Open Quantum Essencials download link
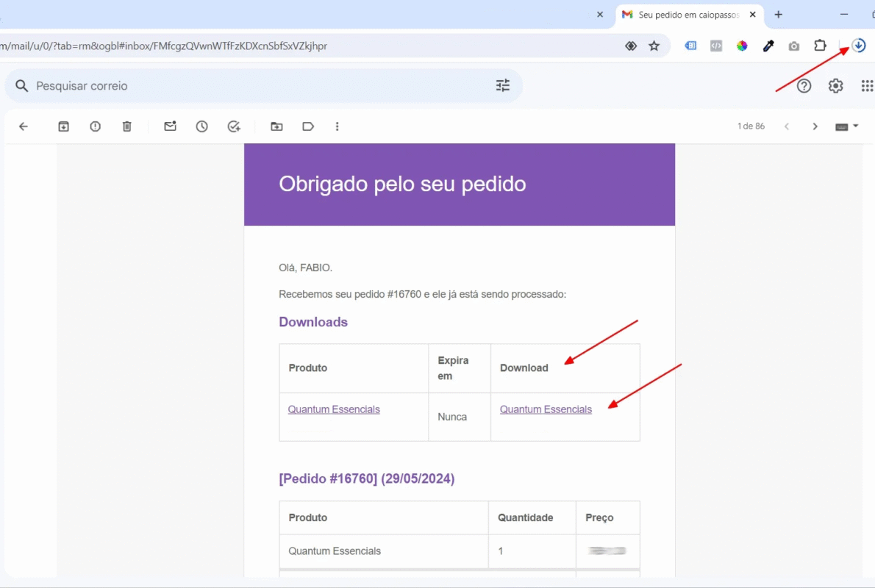The height and width of the screenshot is (588, 875). point(546,409)
